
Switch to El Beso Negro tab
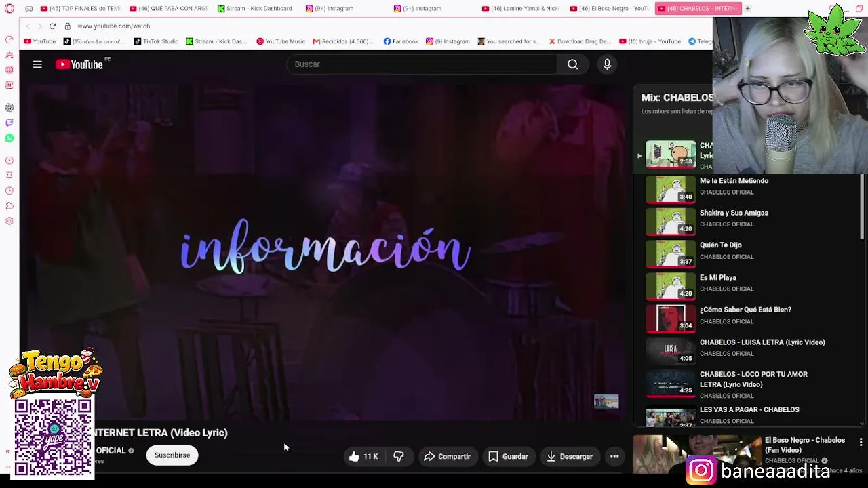[610, 9]
